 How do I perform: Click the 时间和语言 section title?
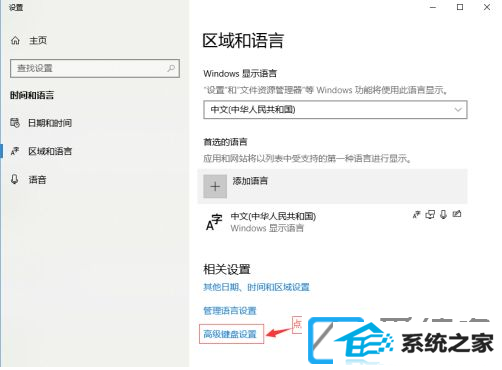point(32,95)
